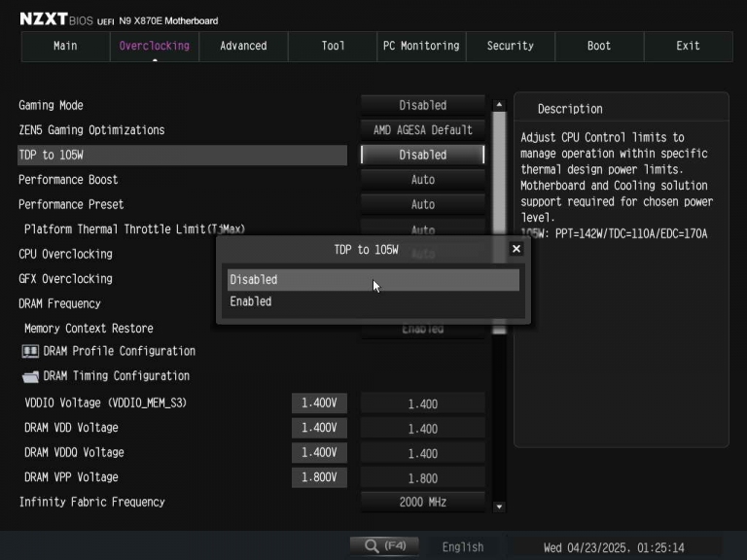Image resolution: width=747 pixels, height=560 pixels.
Task: Go to the Tool tab
Action: pyautogui.click(x=333, y=47)
